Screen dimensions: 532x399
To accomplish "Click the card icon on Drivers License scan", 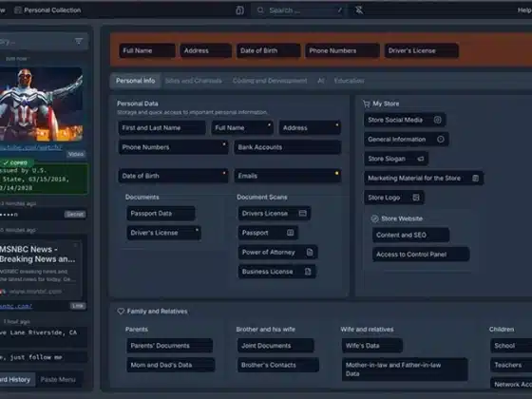I will (302, 213).
